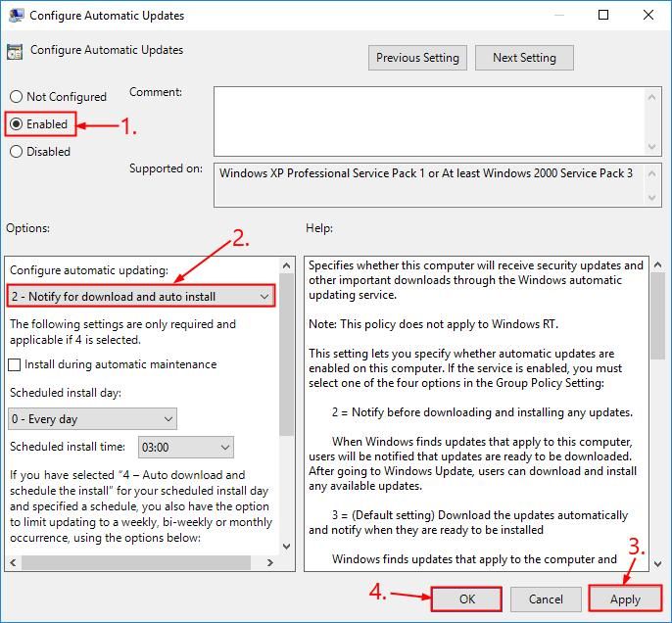Select the Not Configured radio button
This screenshot has height=623, width=672.
pos(16,97)
